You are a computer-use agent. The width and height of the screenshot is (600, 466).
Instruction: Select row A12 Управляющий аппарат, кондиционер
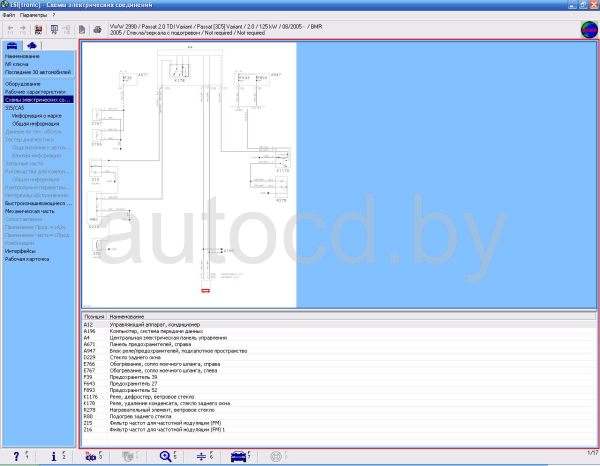339,324
